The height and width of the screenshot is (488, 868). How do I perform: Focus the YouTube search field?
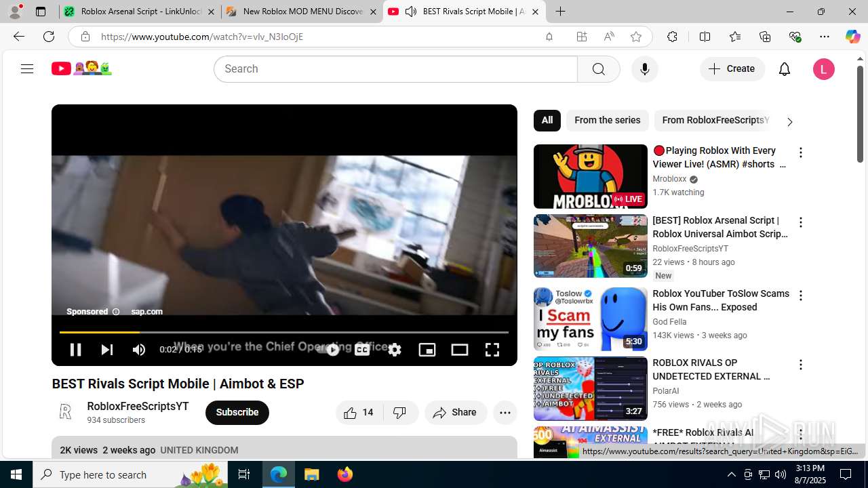(x=396, y=69)
